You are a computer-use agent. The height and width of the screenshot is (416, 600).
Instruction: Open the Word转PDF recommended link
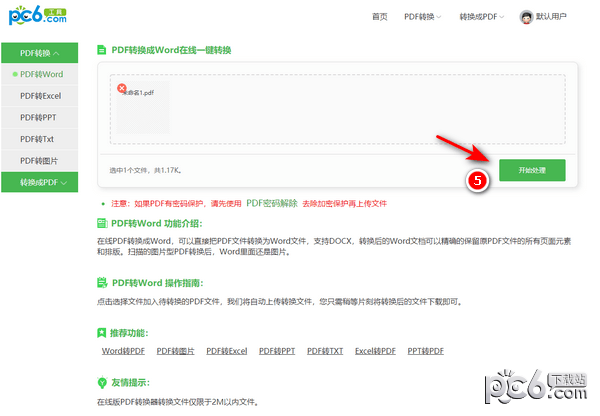pos(124,352)
